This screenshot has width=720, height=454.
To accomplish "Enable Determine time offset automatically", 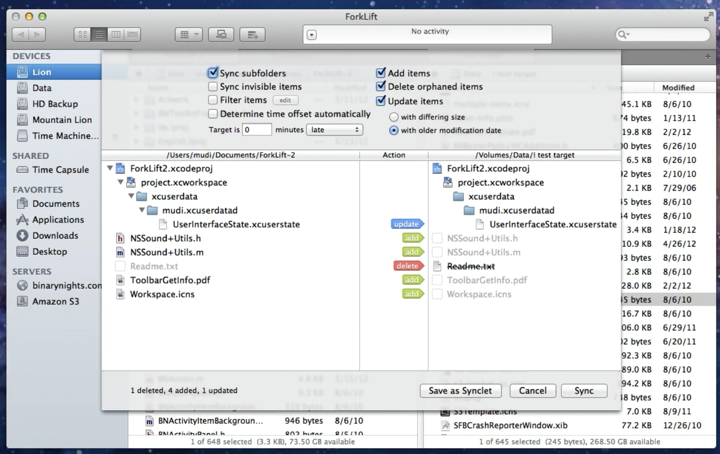I will click(x=213, y=113).
